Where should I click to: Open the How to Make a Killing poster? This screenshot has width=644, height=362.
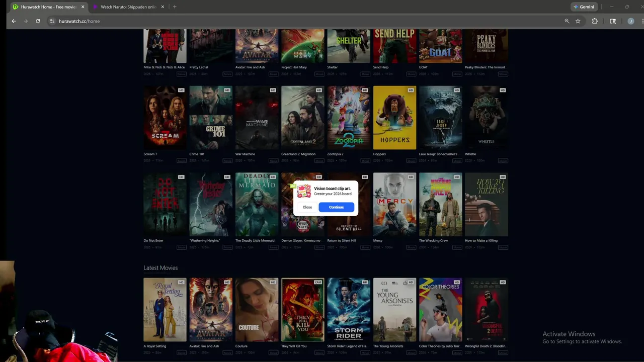click(x=487, y=205)
